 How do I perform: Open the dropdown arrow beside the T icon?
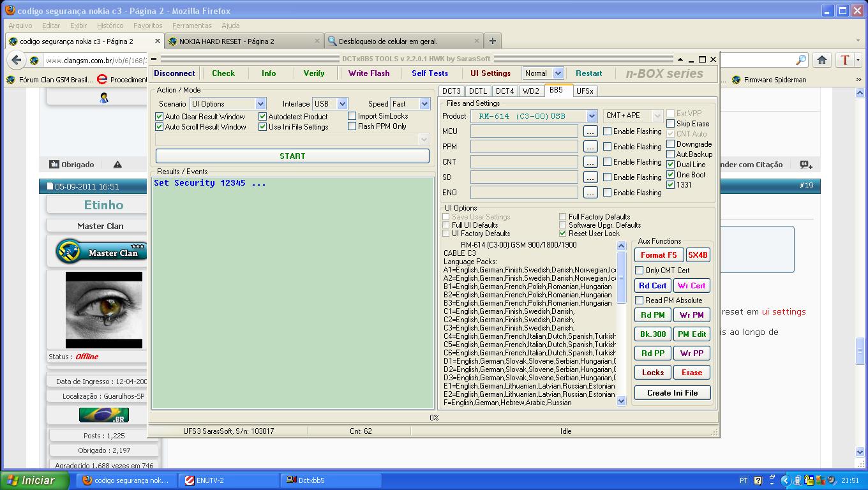[858, 60]
